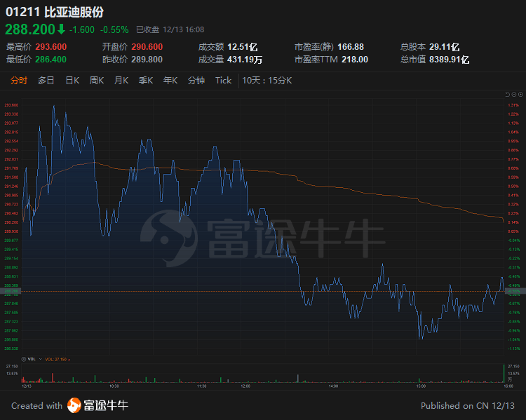Image resolution: width=526 pixels, height=420 pixels.
Task: Click the 总股本 value 29.11亿
Action: [x=445, y=47]
